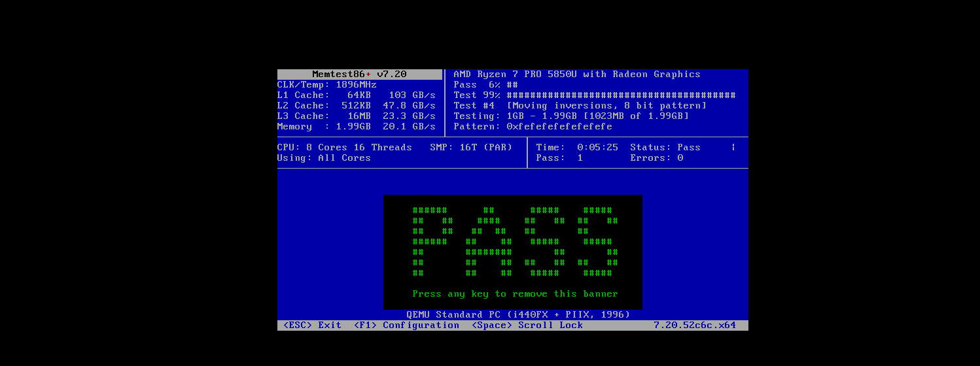Click the Errors: 0 counter
Viewport: 980px width, 366px height.
tap(656, 158)
